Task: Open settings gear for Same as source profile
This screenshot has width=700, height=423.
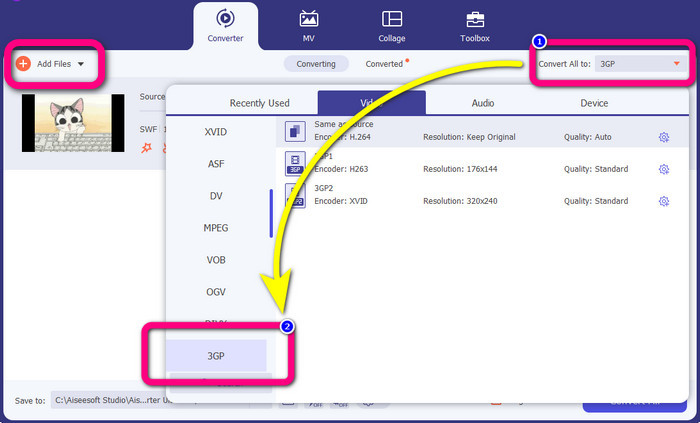Action: tap(663, 137)
